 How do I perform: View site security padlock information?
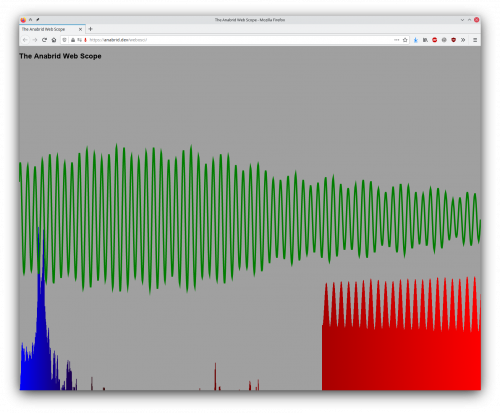pyautogui.click(x=73, y=40)
